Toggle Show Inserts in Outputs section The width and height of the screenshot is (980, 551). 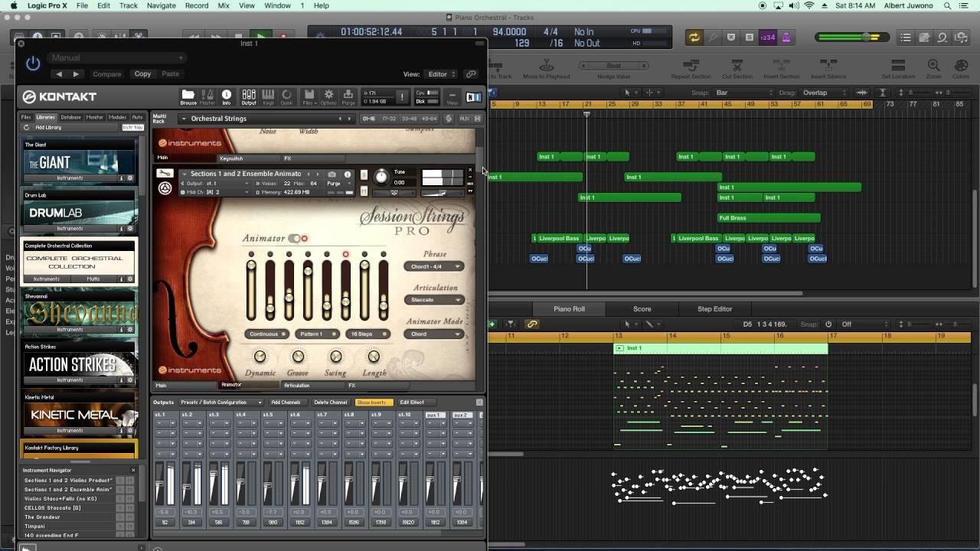pos(371,403)
